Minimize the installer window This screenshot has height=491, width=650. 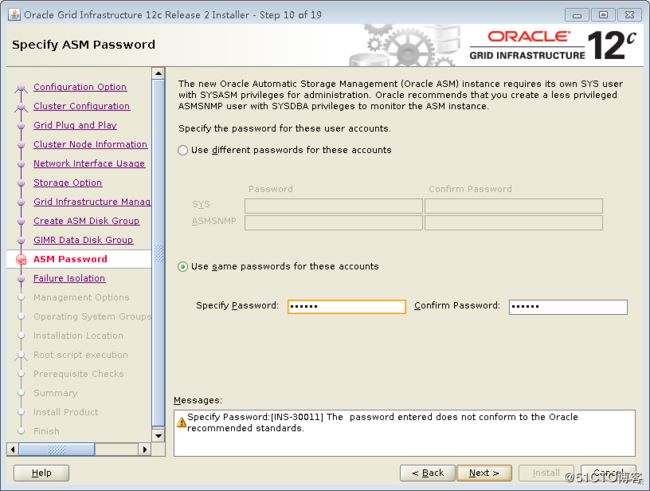pos(577,15)
